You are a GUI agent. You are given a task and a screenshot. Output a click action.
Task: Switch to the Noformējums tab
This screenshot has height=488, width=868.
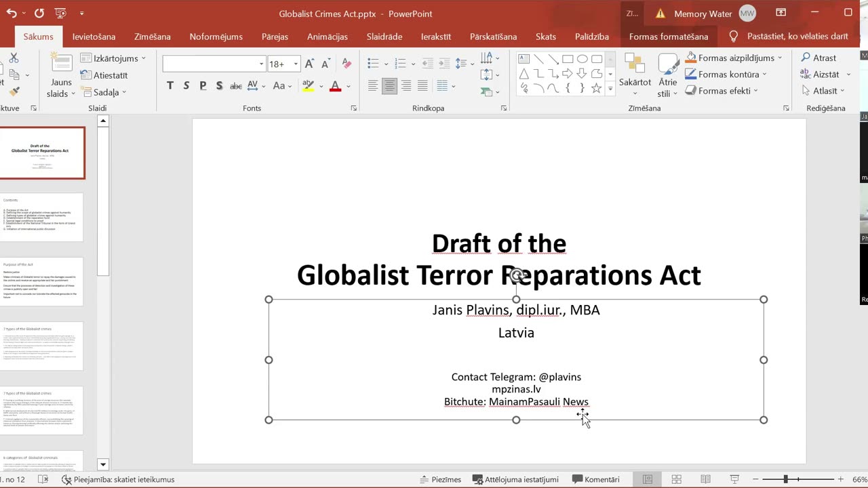pyautogui.click(x=216, y=37)
